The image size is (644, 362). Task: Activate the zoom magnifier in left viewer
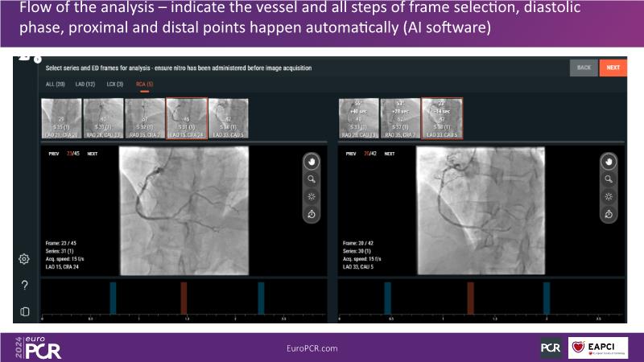pos(311,179)
